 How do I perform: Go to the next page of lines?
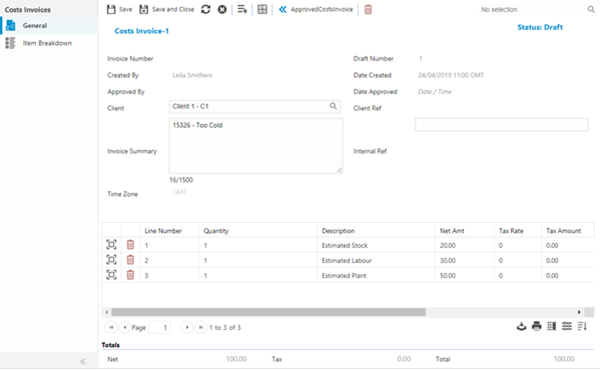coord(187,327)
